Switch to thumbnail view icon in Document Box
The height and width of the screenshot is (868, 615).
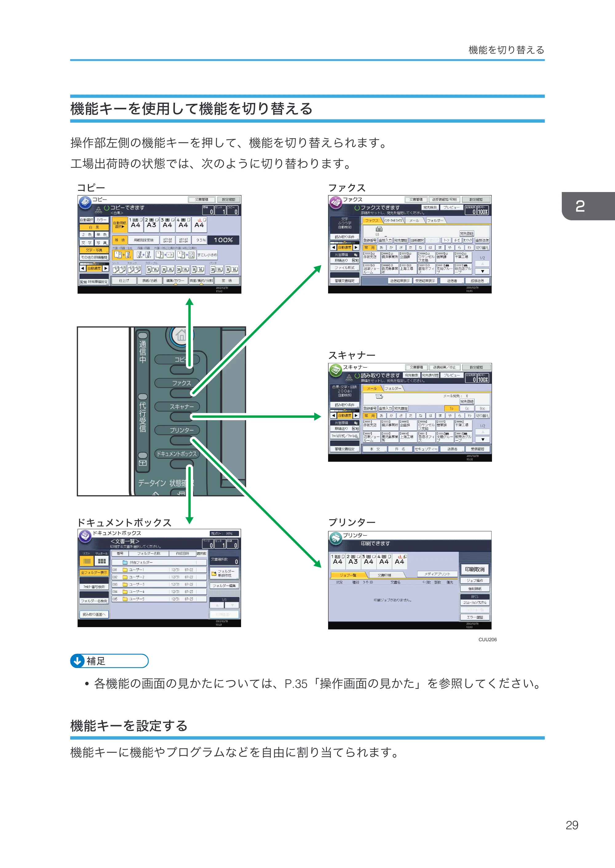(x=101, y=561)
